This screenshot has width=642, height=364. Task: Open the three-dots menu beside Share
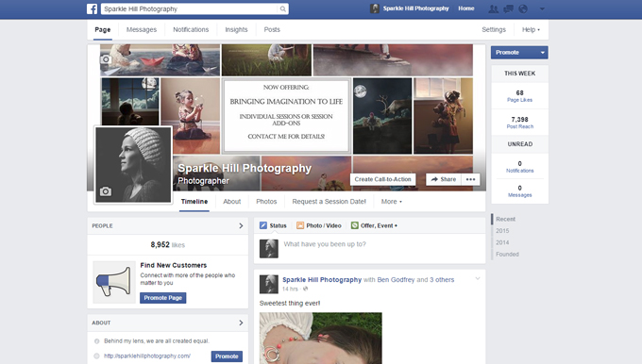(x=470, y=179)
